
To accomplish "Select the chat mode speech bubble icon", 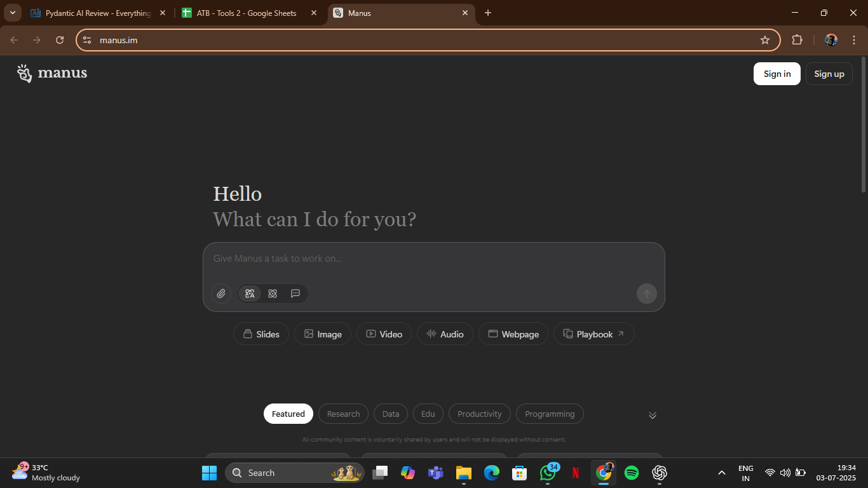I will coord(295,294).
